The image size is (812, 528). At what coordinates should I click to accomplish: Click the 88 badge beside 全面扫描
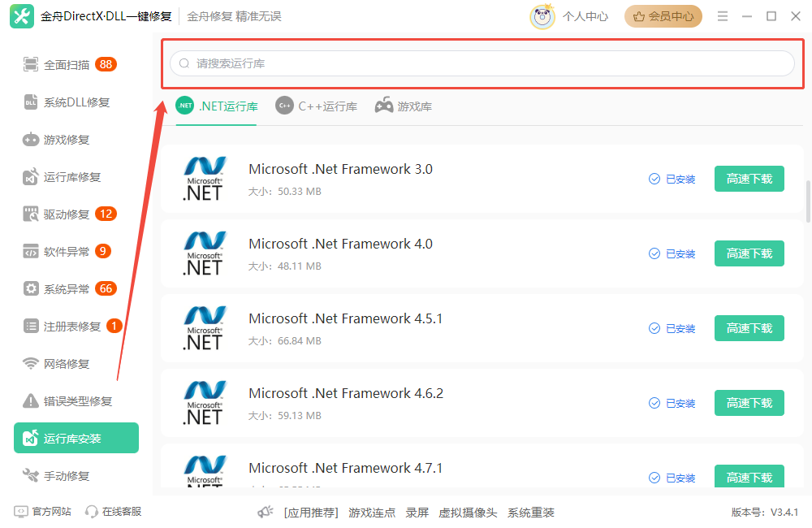pyautogui.click(x=106, y=64)
